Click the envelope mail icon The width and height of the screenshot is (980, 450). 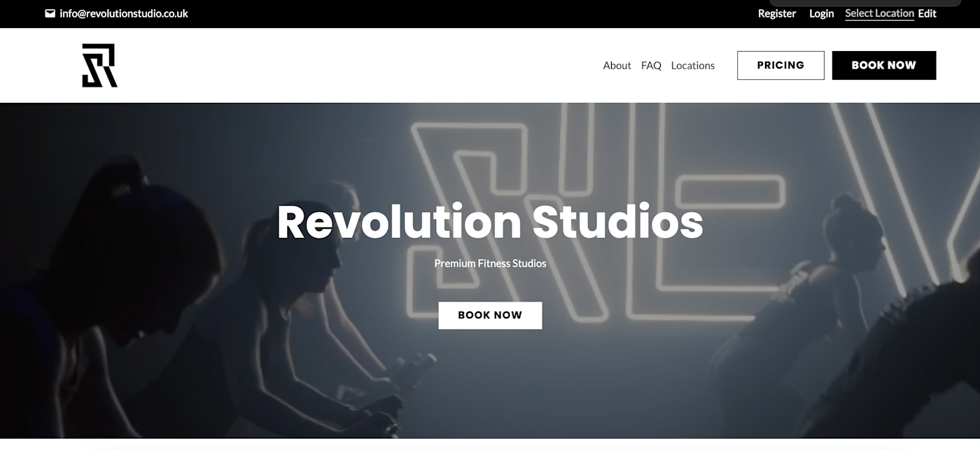click(50, 13)
